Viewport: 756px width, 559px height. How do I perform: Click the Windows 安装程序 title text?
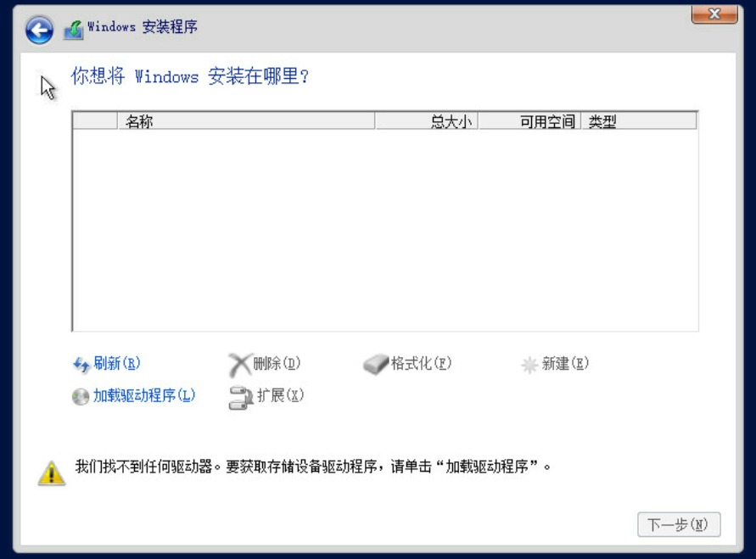(143, 26)
